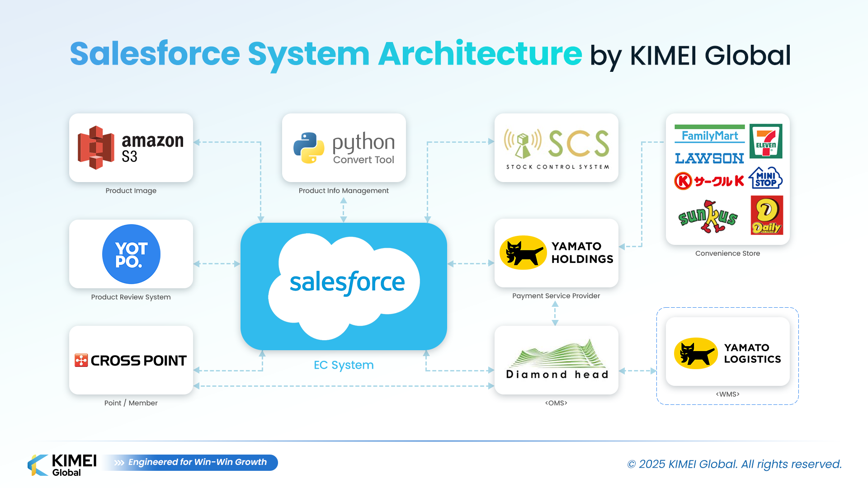Click the Sunkus logo
The width and height of the screenshot is (868, 488).
708,216
